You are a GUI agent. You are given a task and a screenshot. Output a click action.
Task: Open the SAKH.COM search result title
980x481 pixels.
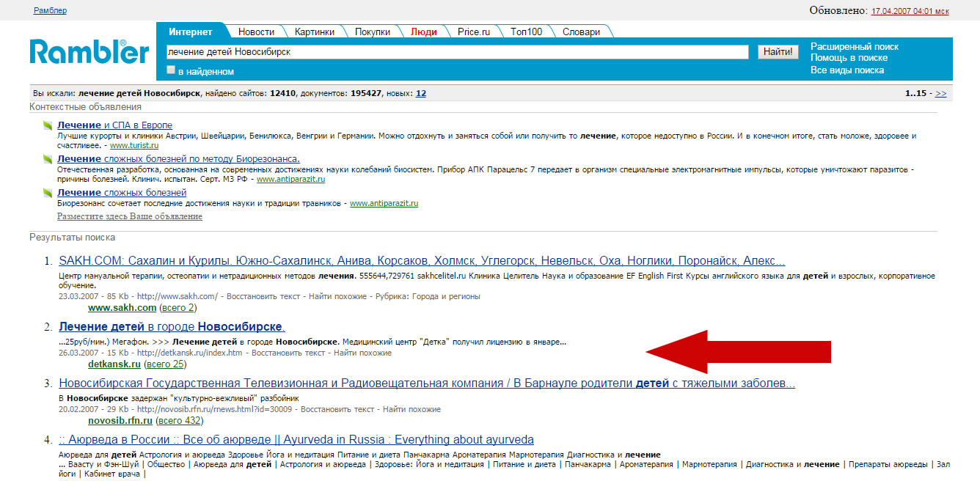point(422,261)
